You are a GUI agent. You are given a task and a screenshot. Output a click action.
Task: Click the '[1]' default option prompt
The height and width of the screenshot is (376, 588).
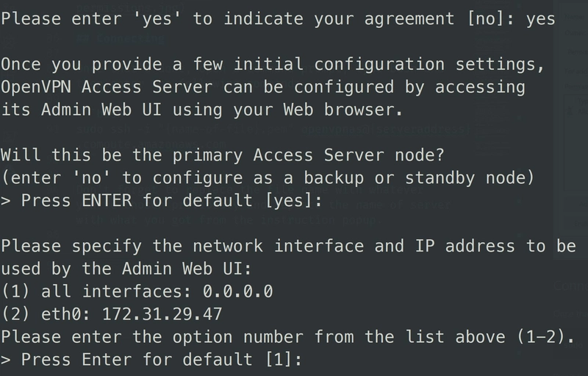coord(279,360)
